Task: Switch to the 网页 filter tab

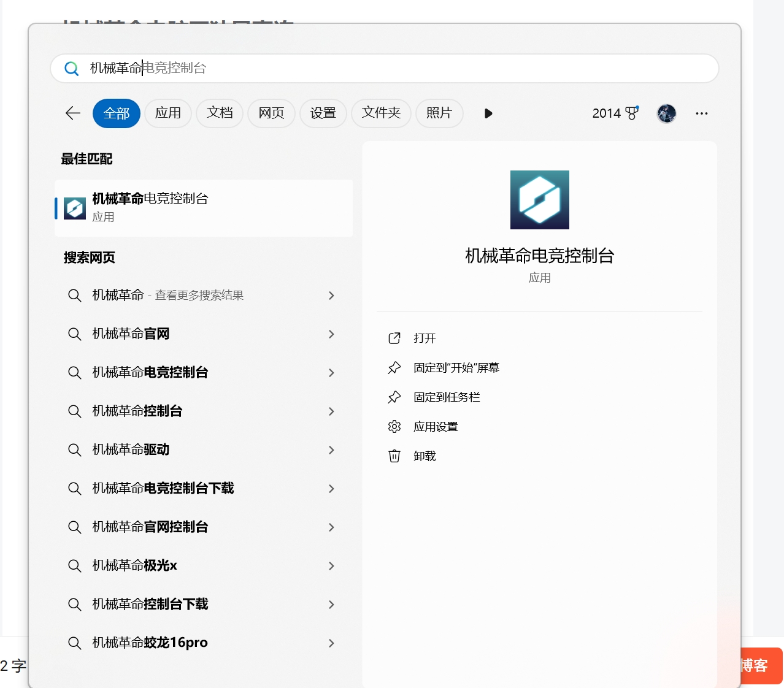Action: point(271,113)
